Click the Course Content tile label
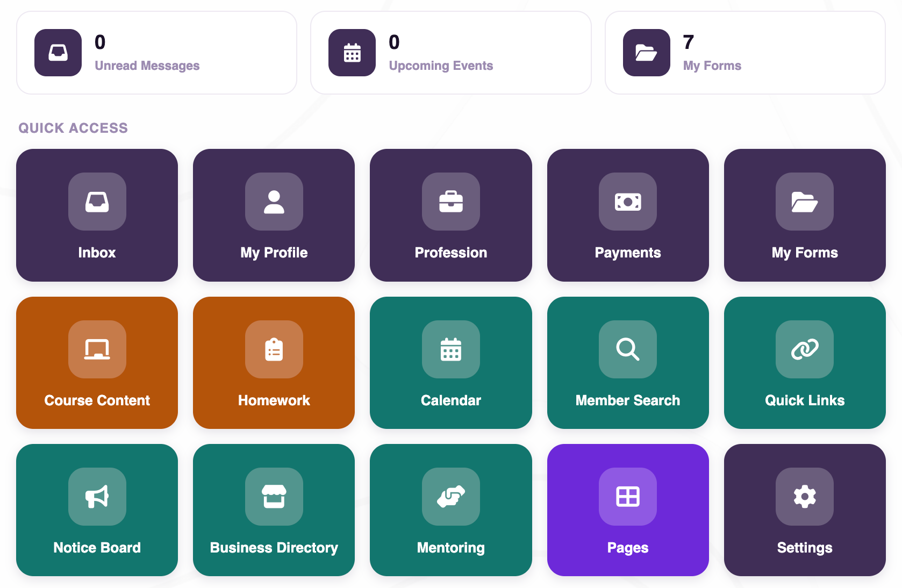 (x=97, y=400)
